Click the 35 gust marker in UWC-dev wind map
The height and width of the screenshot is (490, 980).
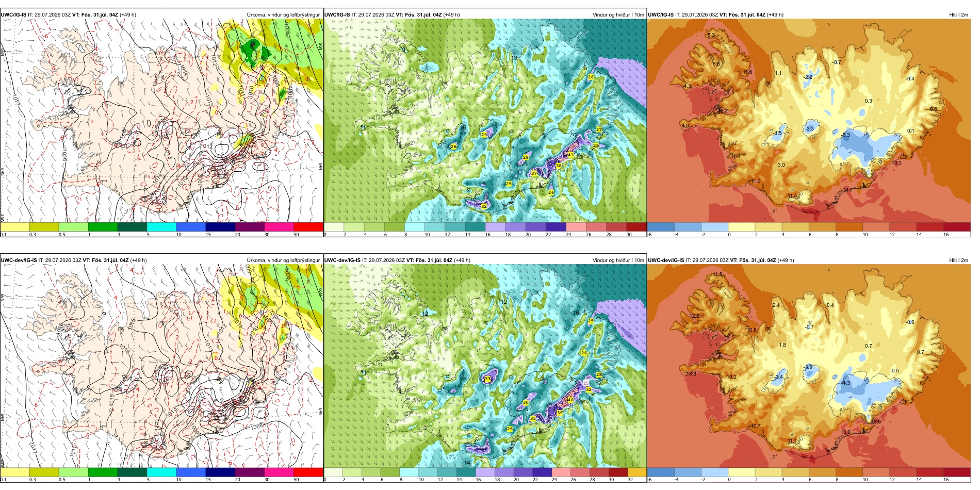(533, 419)
